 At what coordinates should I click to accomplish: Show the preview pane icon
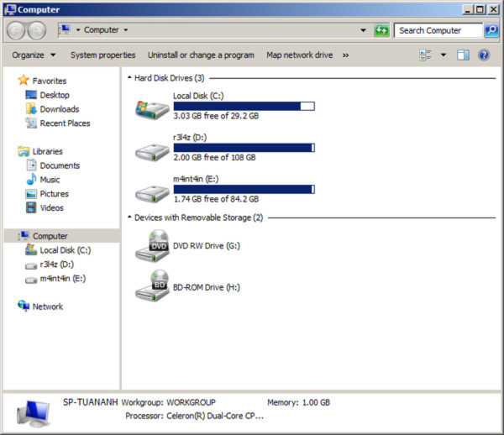(x=463, y=55)
